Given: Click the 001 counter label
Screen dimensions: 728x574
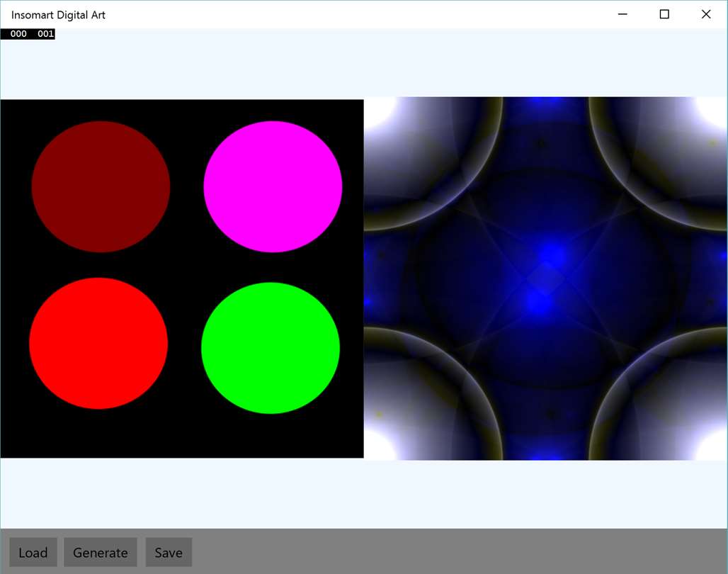Looking at the screenshot, I should 45,33.
